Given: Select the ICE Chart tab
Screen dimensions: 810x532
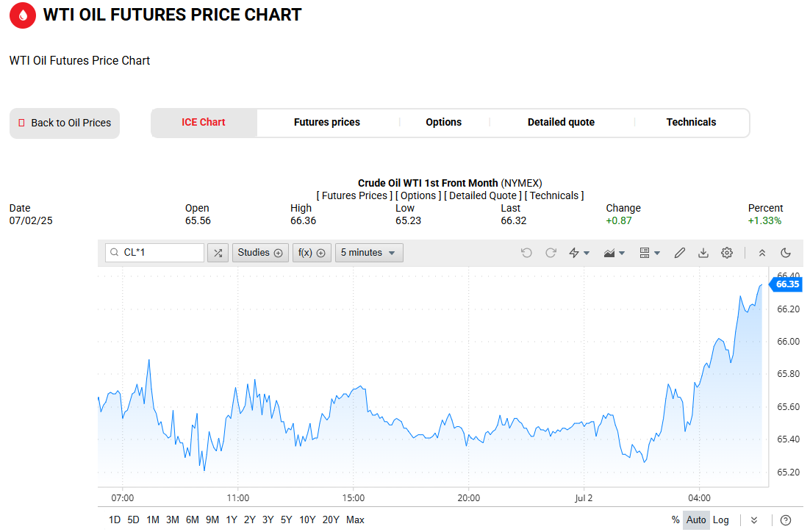Looking at the screenshot, I should tap(204, 123).
